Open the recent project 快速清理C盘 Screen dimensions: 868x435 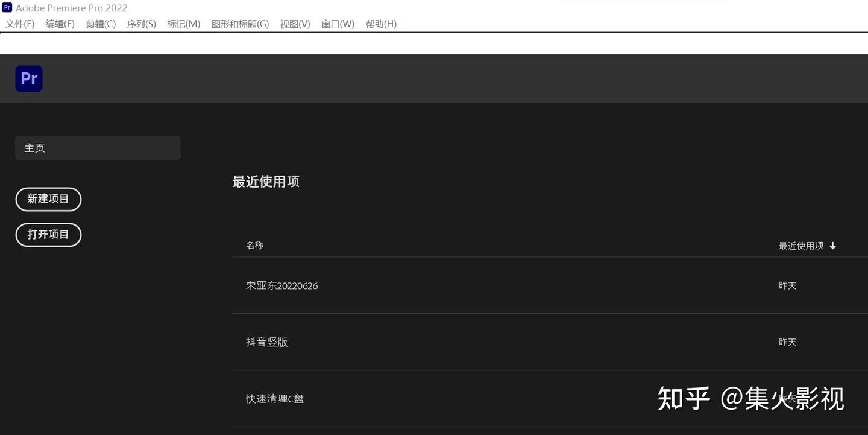pyautogui.click(x=274, y=398)
